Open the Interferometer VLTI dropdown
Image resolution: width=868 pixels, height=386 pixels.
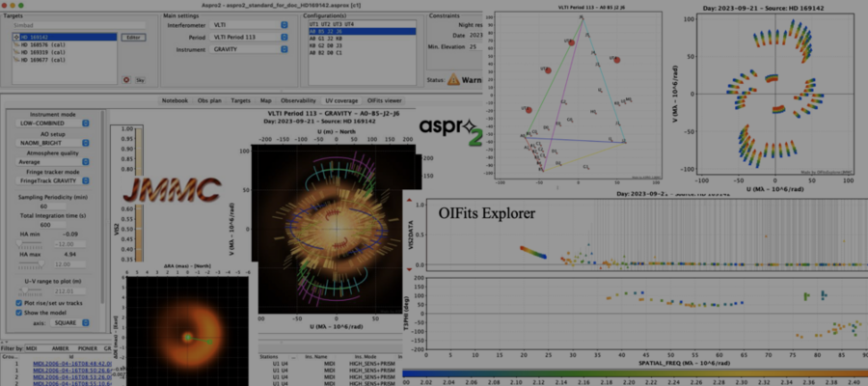[x=249, y=25]
